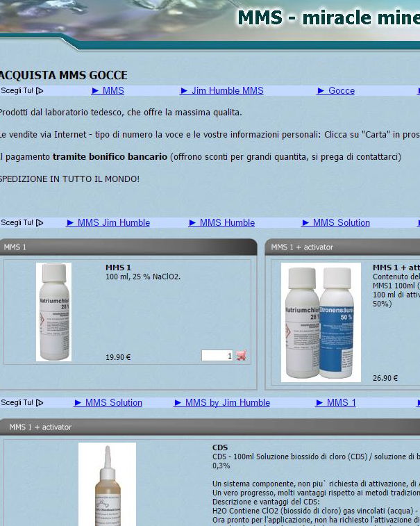The width and height of the screenshot is (420, 526).
Task: Click the shopping cart icon for MMS 1
Action: pyautogui.click(x=242, y=355)
